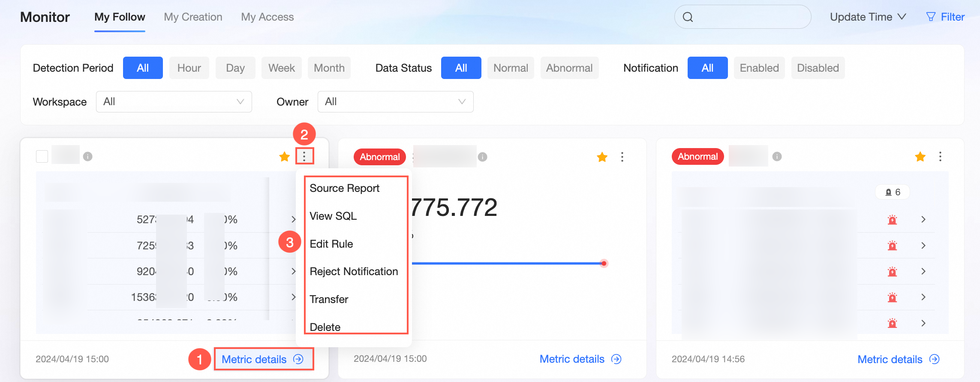Click the star on the 775.772 card

point(602,157)
